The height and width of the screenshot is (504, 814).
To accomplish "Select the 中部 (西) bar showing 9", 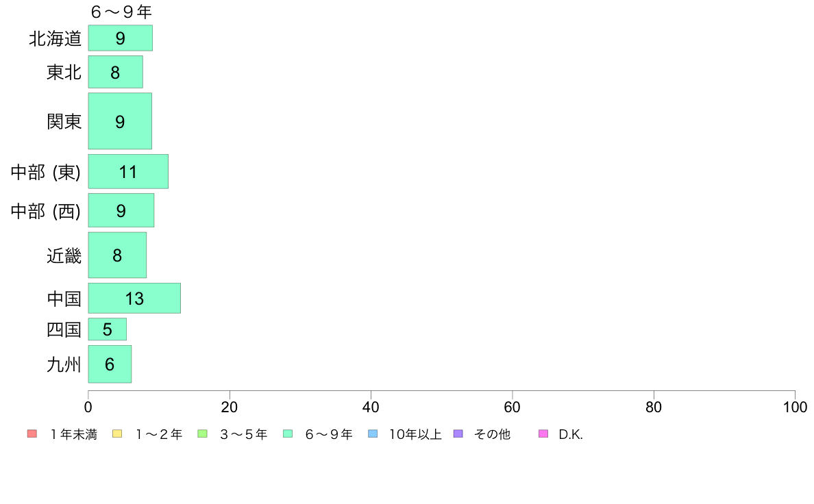I will point(121,210).
